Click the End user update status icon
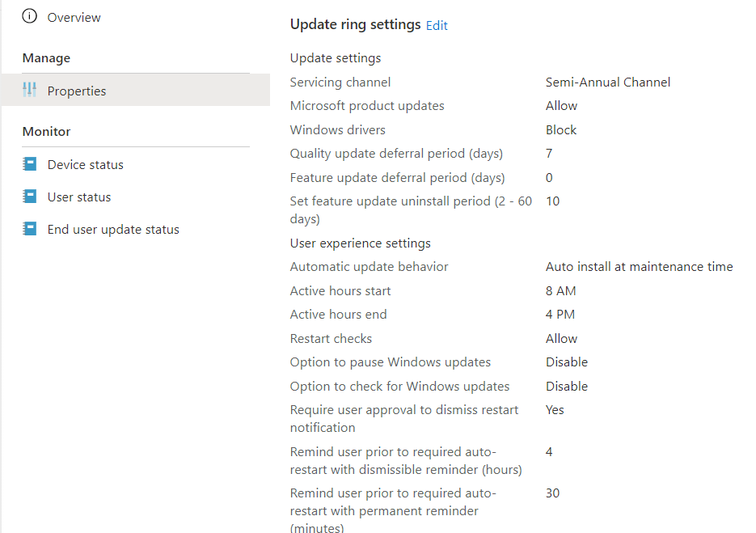This screenshot has height=533, width=756. pos(30,229)
